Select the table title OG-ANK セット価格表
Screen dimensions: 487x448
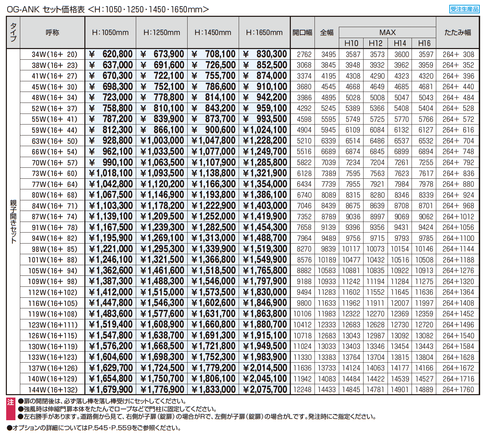(x=46, y=10)
